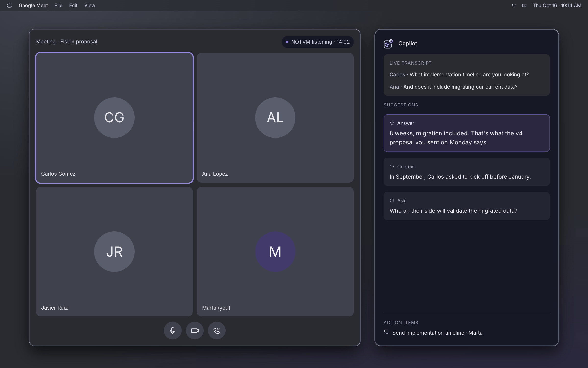Screen dimensions: 588x368
Task: Click the Copilot panel title
Action: click(x=408, y=44)
